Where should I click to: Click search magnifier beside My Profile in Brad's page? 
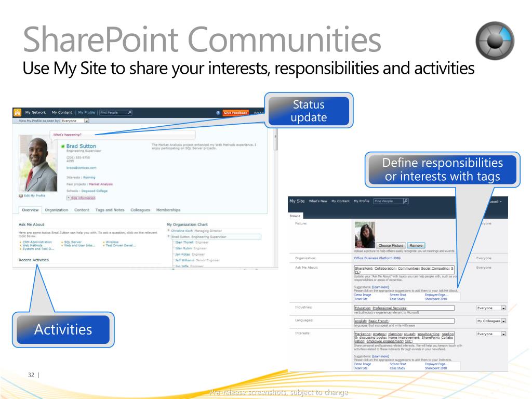coord(129,112)
